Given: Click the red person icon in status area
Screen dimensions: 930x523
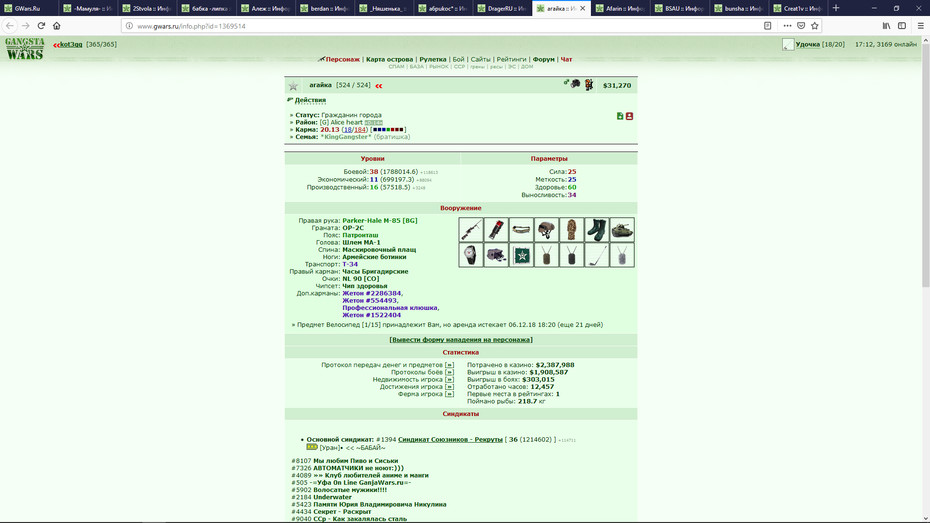Looking at the screenshot, I should point(629,116).
